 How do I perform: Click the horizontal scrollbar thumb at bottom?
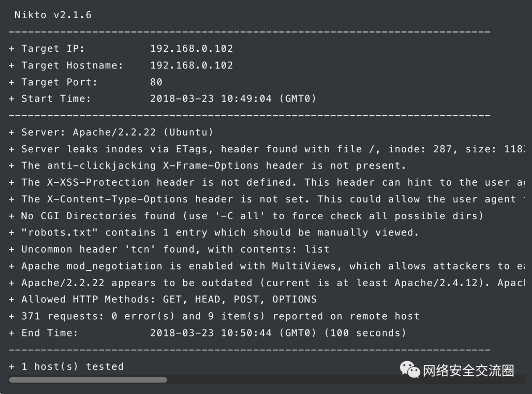point(88,380)
